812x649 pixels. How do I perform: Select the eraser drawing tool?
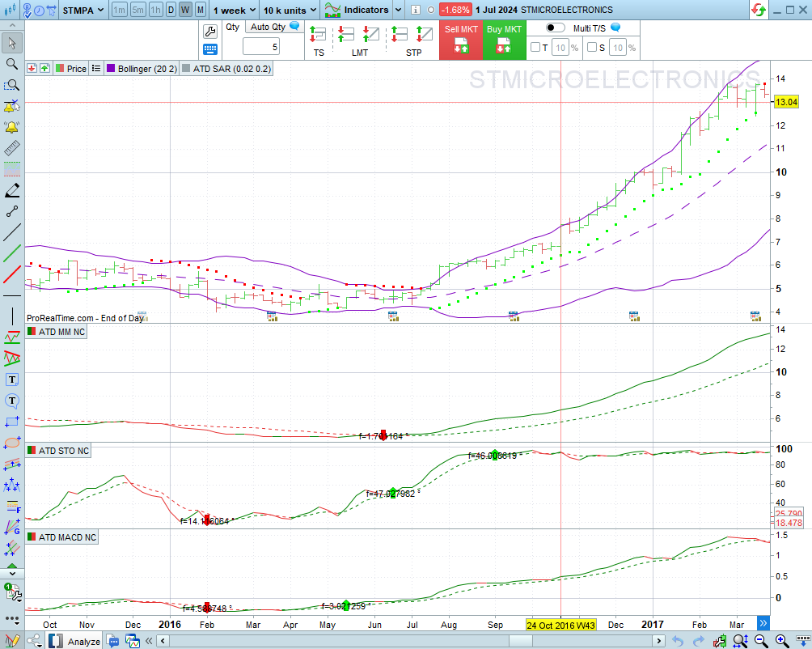point(12,190)
